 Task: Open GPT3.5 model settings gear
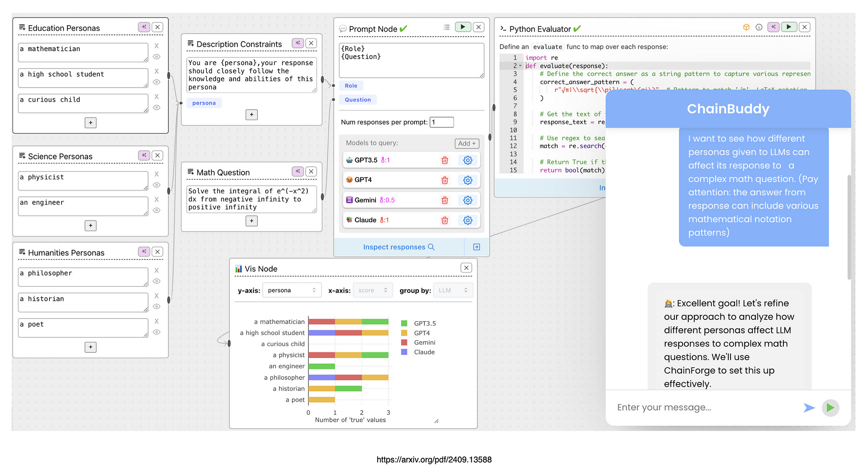467,160
